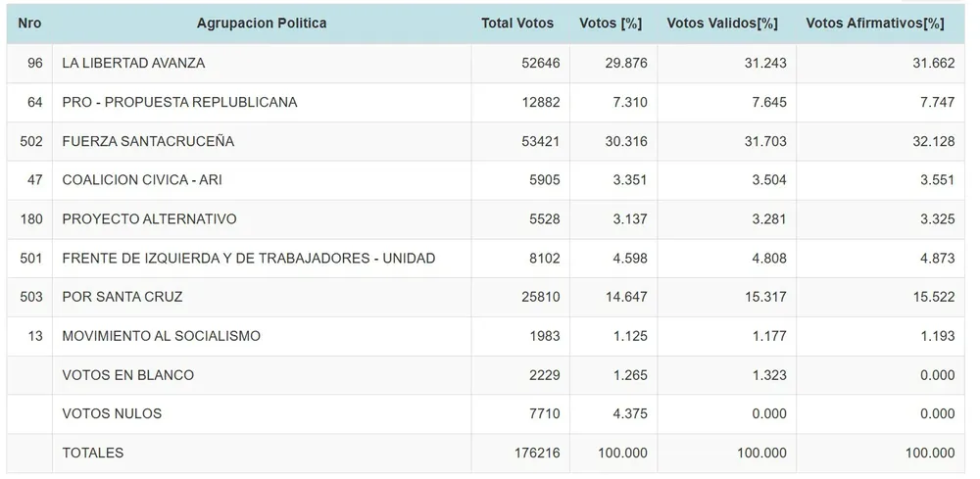Select MOVIMIENTO AL SOCIALISMO row
980x479 pixels.
[162, 336]
